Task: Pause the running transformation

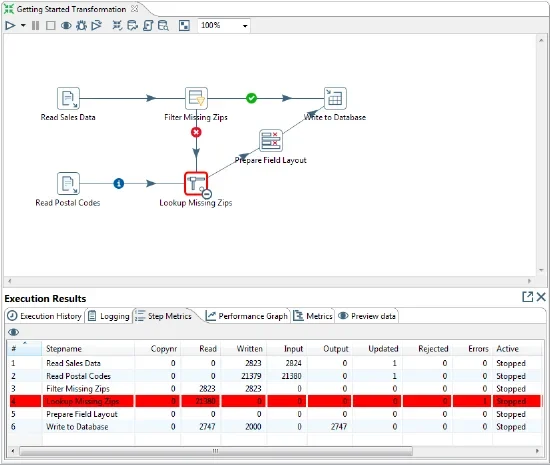Action: click(x=35, y=26)
